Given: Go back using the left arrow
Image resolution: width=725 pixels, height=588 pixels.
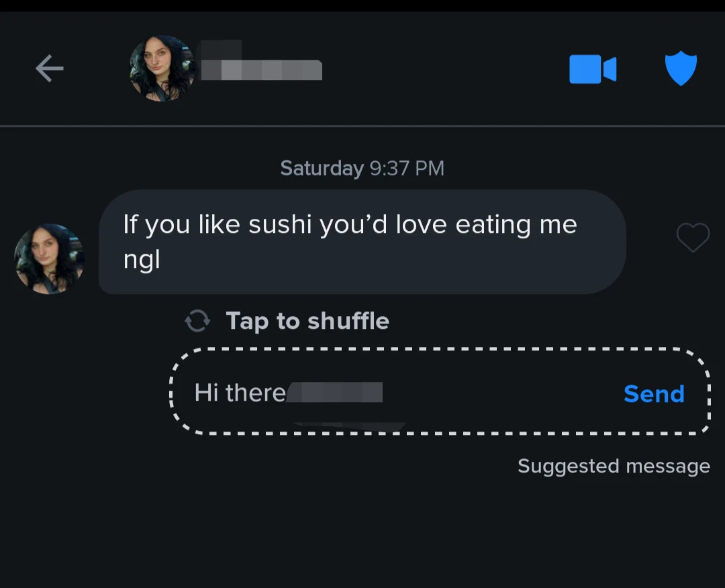Looking at the screenshot, I should click(50, 68).
